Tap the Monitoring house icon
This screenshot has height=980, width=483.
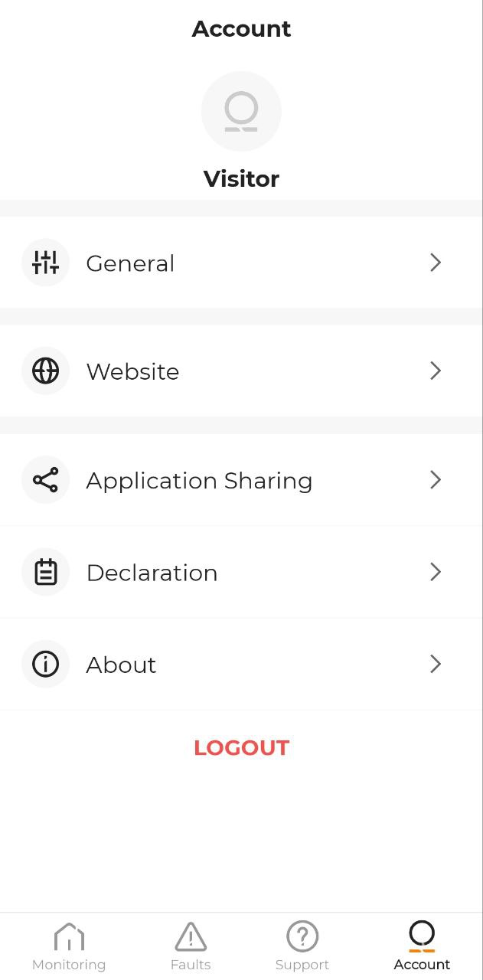pyautogui.click(x=69, y=936)
